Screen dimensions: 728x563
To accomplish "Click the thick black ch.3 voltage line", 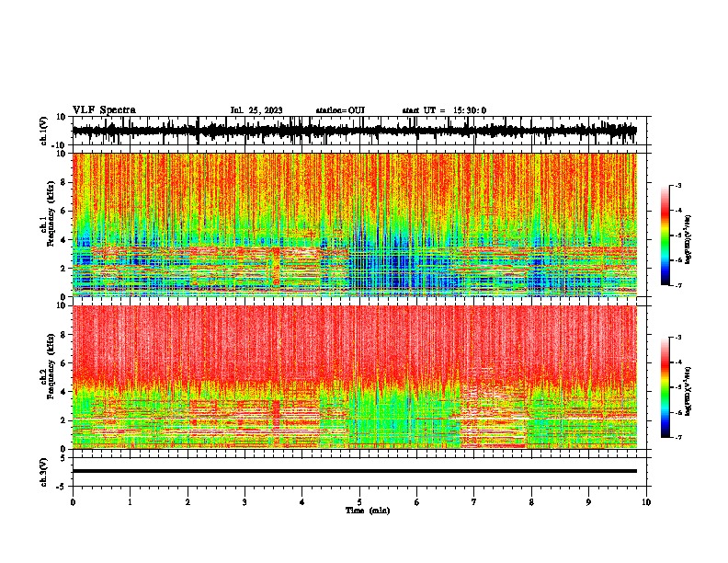I will (x=355, y=471).
